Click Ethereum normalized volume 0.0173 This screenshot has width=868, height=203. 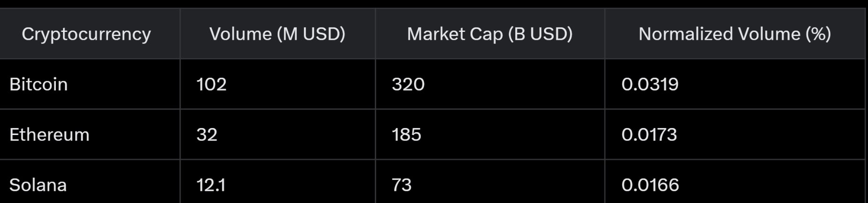649,135
